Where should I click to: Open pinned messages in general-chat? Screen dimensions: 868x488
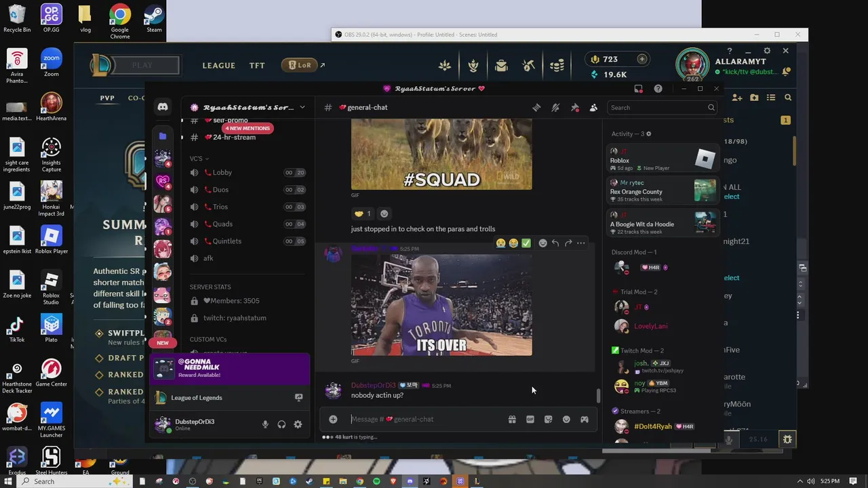[574, 107]
